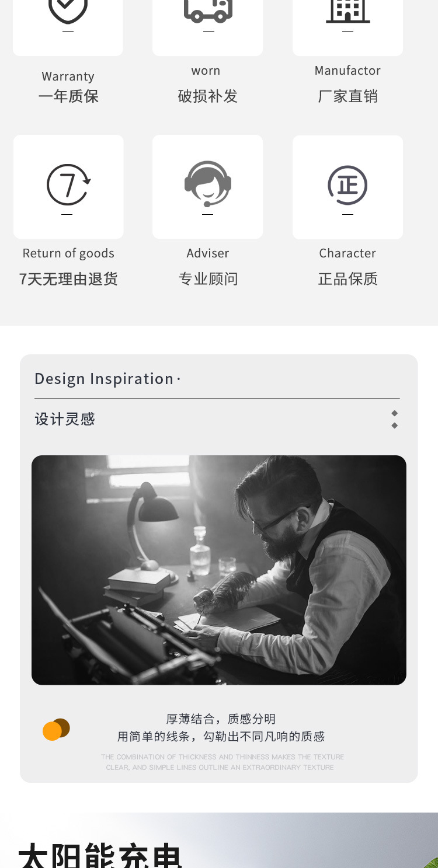438x868 pixels.
Task: Click the 专业顾问 adviser text
Action: [x=208, y=279]
